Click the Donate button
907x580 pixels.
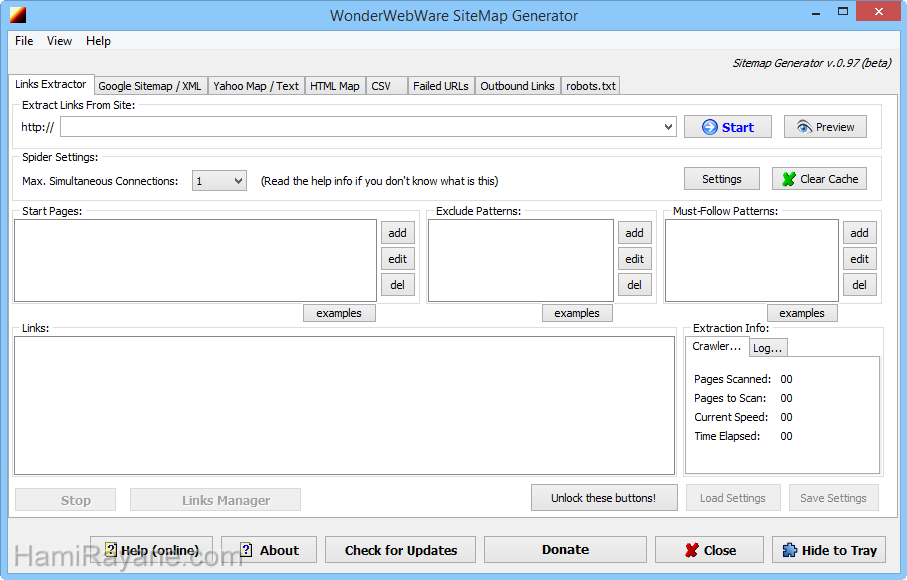coord(565,550)
